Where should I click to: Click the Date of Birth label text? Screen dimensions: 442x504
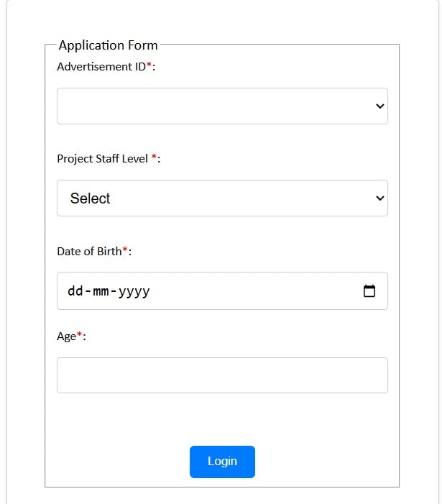point(89,252)
